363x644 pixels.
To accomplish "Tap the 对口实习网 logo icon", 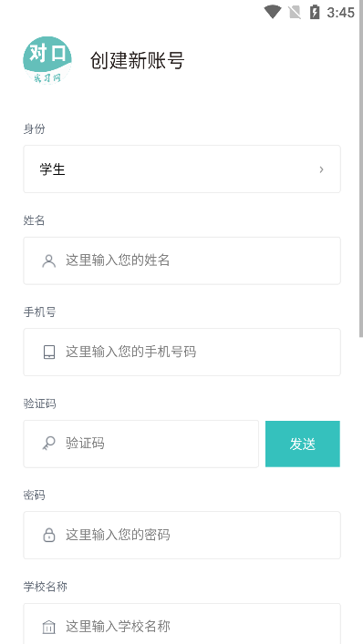I will pyautogui.click(x=47, y=60).
